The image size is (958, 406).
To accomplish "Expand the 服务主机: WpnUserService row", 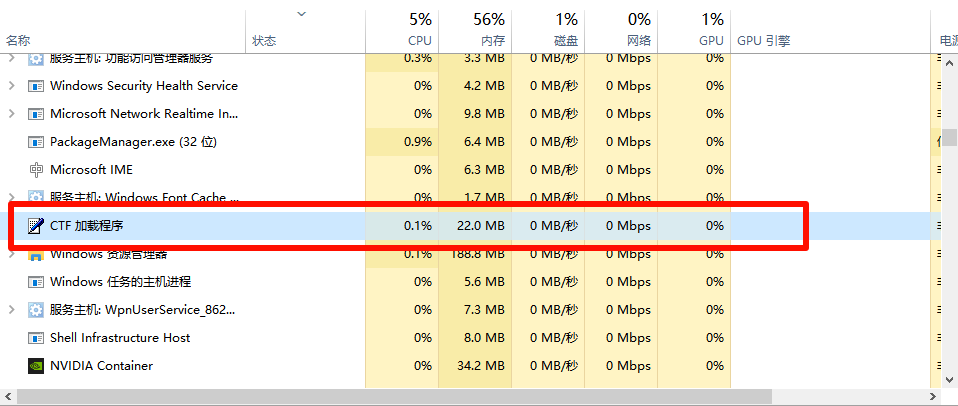I will pyautogui.click(x=11, y=310).
